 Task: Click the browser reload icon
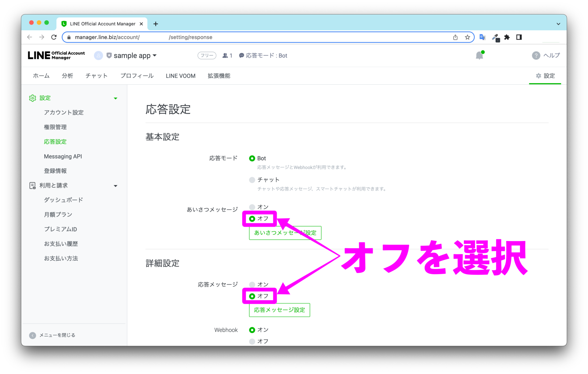[x=54, y=37]
